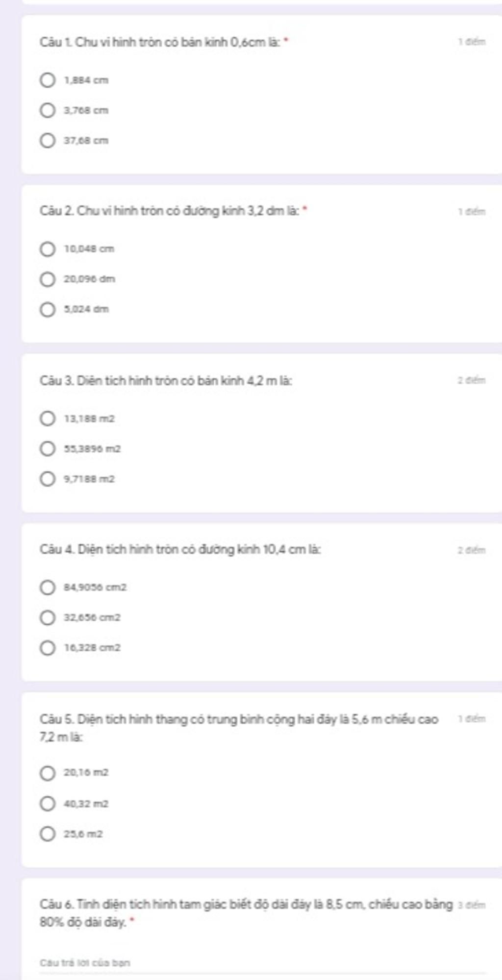The image size is (502, 980).
Task: Click the Câu 6 triangle question text
Action: click(x=246, y=913)
